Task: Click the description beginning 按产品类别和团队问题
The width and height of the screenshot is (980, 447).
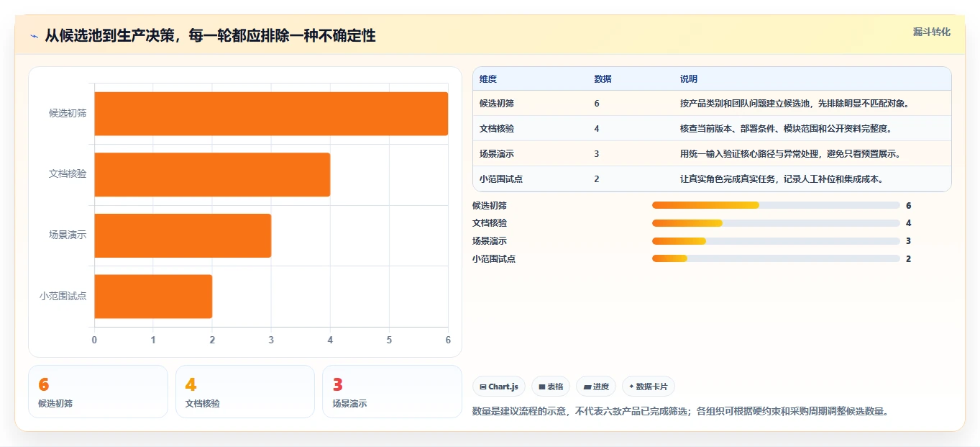Action: tap(795, 104)
